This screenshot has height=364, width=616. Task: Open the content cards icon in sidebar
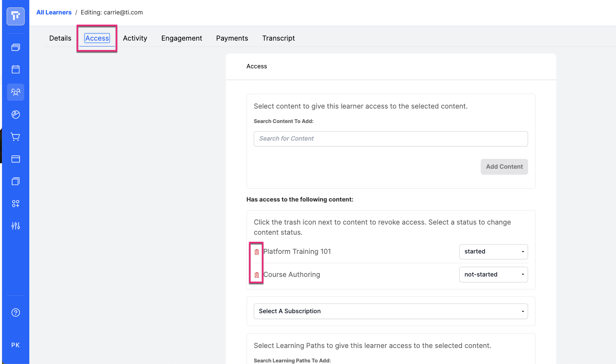point(16,47)
